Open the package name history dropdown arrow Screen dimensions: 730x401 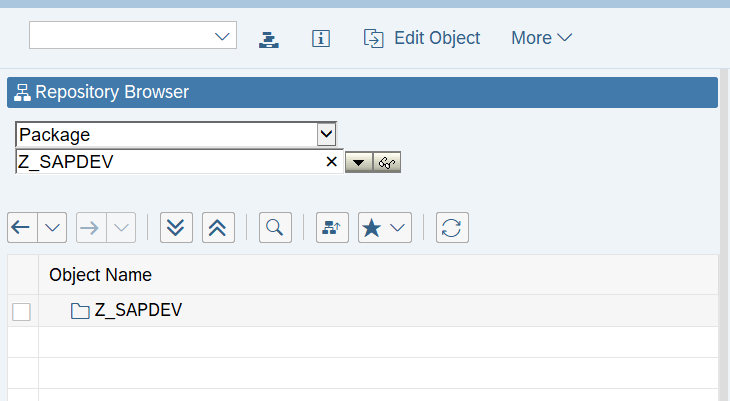click(x=358, y=163)
